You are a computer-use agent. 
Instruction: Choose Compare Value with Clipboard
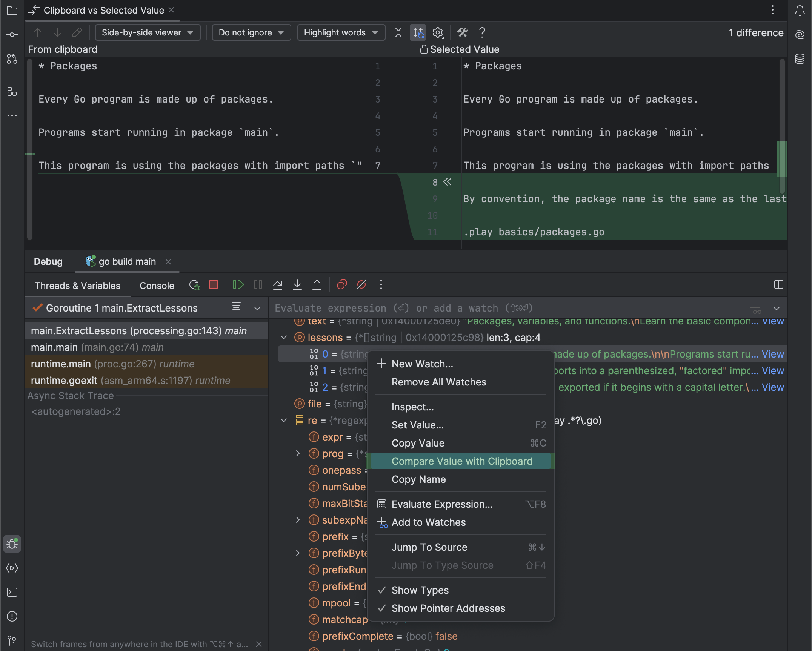(x=461, y=461)
